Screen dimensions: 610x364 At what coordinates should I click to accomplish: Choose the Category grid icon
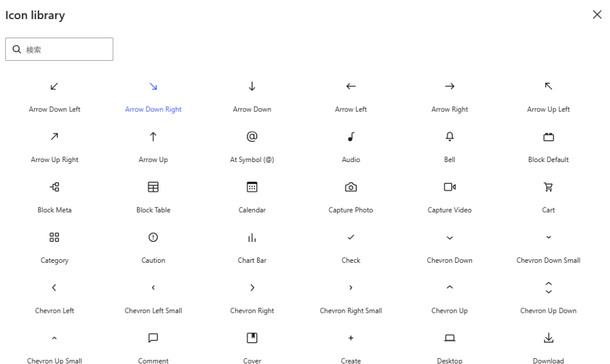[54, 238]
